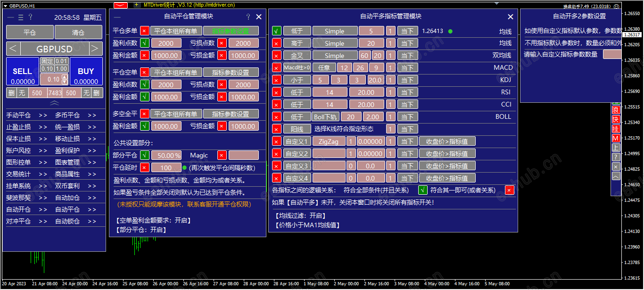Switch to previous symbol with the < arrow

coord(13,49)
